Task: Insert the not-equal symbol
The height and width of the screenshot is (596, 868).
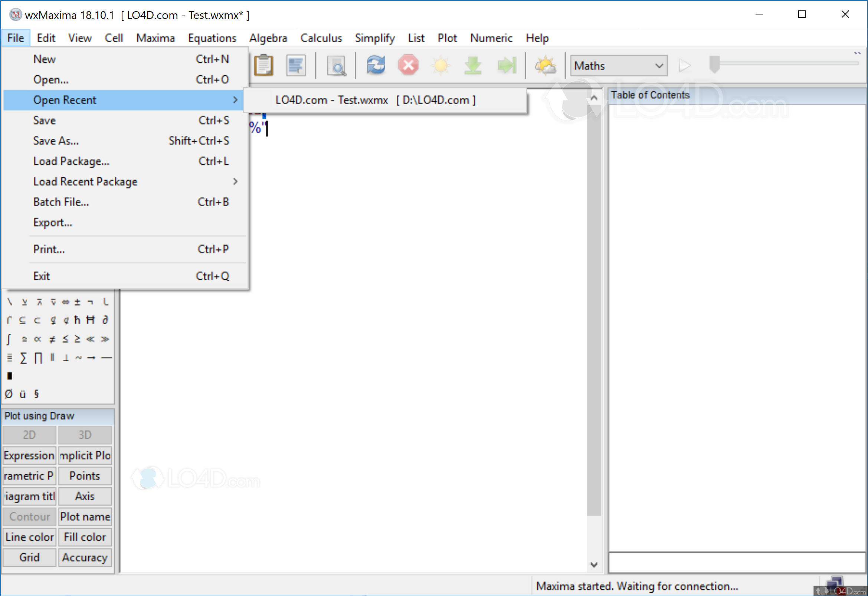Action: (x=52, y=339)
